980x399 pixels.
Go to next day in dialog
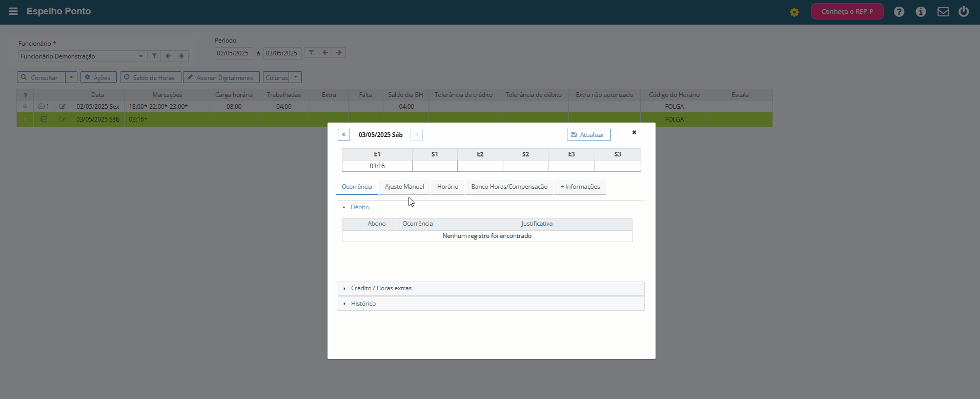tap(417, 135)
